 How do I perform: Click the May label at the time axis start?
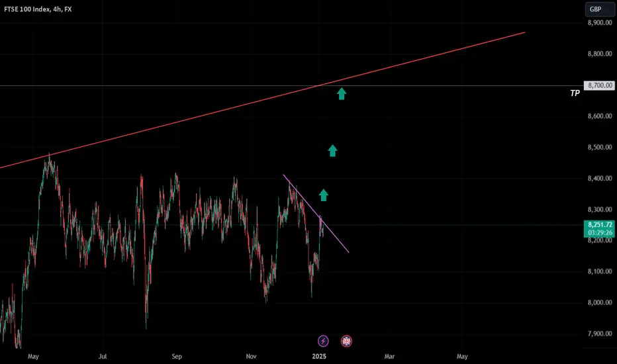(34, 357)
